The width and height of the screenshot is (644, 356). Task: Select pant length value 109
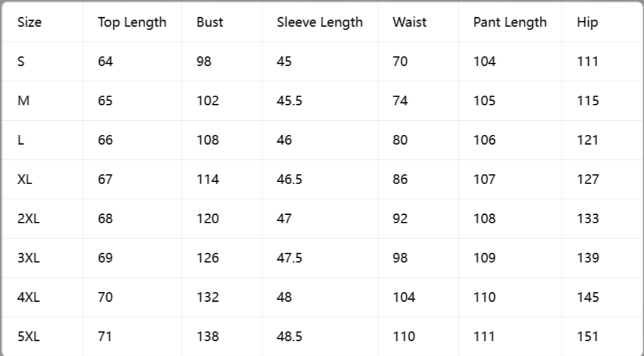click(484, 258)
